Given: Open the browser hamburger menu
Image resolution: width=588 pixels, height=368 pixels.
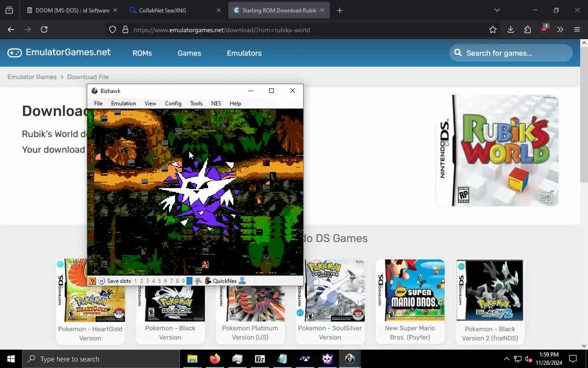Looking at the screenshot, I should pyautogui.click(x=577, y=29).
